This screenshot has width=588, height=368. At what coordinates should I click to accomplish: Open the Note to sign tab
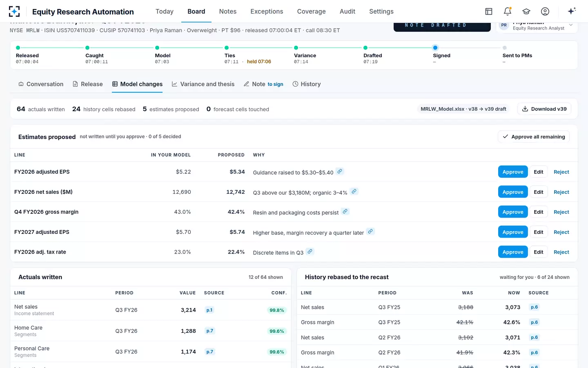(x=263, y=84)
